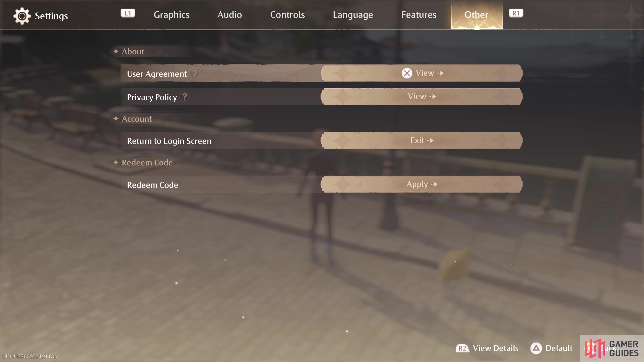This screenshot has height=362, width=644.
Task: Expand the Redeem Code section
Action: tap(147, 162)
